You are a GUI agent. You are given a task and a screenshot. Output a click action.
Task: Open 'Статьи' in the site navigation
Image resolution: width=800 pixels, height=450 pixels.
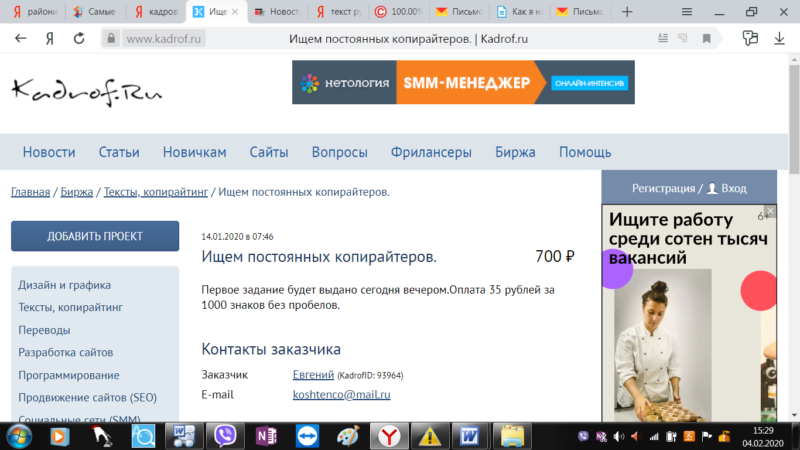(119, 152)
